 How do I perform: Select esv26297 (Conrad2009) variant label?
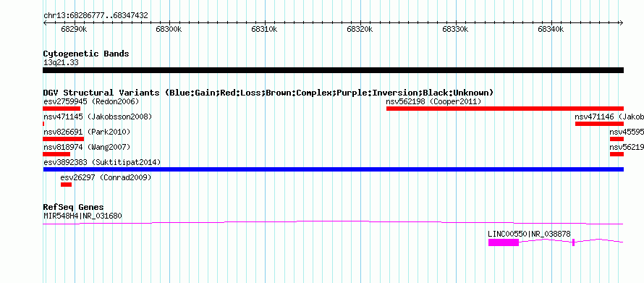coord(106,177)
